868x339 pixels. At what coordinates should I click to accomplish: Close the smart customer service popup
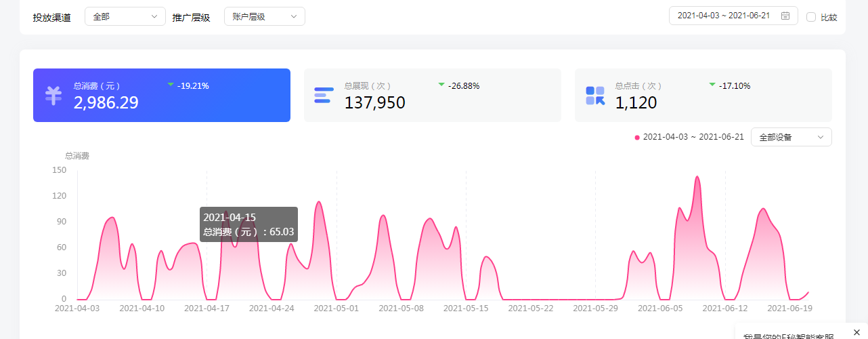click(856, 332)
